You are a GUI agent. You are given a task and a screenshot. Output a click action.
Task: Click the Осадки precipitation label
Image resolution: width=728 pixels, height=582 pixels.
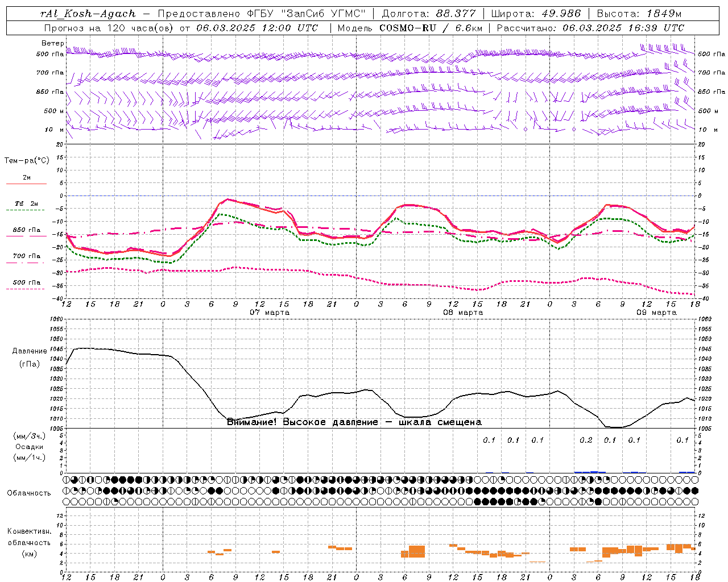coord(30,447)
